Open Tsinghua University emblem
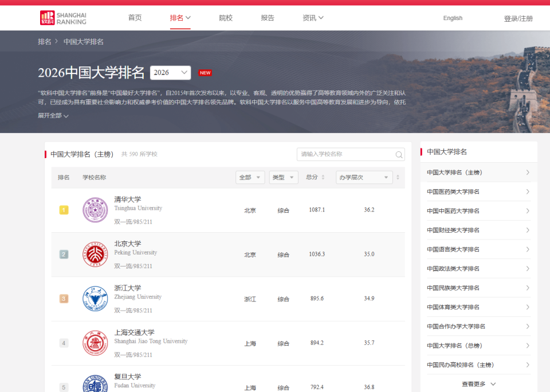Viewport: 550px width, 392px height. point(95,210)
